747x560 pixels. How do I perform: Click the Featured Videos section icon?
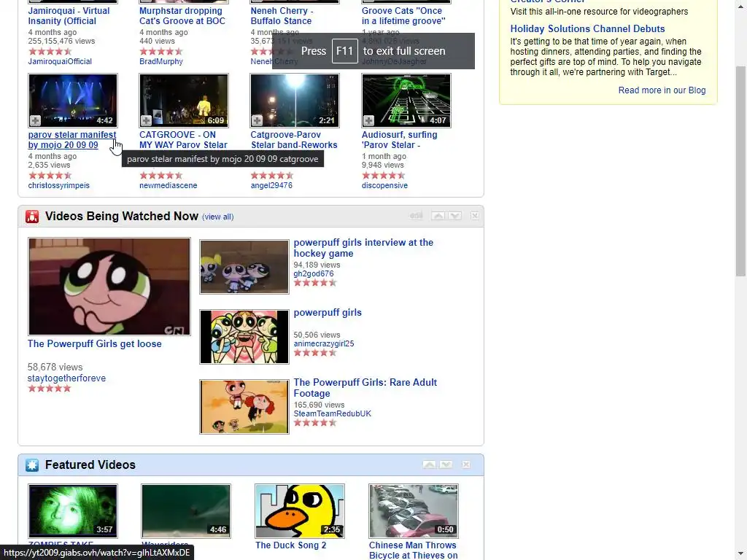point(32,464)
